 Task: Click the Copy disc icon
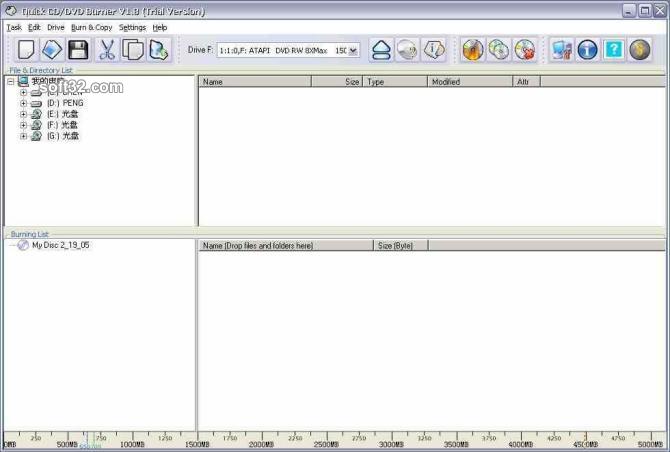pyautogui.click(x=499, y=50)
